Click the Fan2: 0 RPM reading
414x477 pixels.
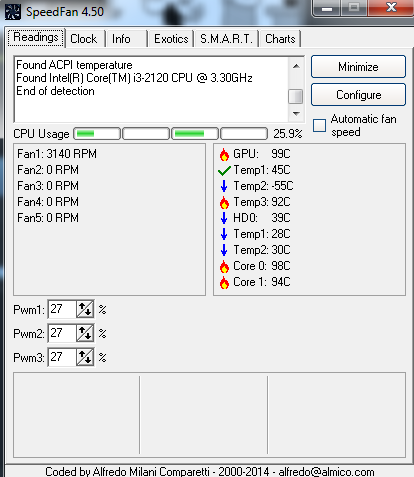click(x=48, y=170)
